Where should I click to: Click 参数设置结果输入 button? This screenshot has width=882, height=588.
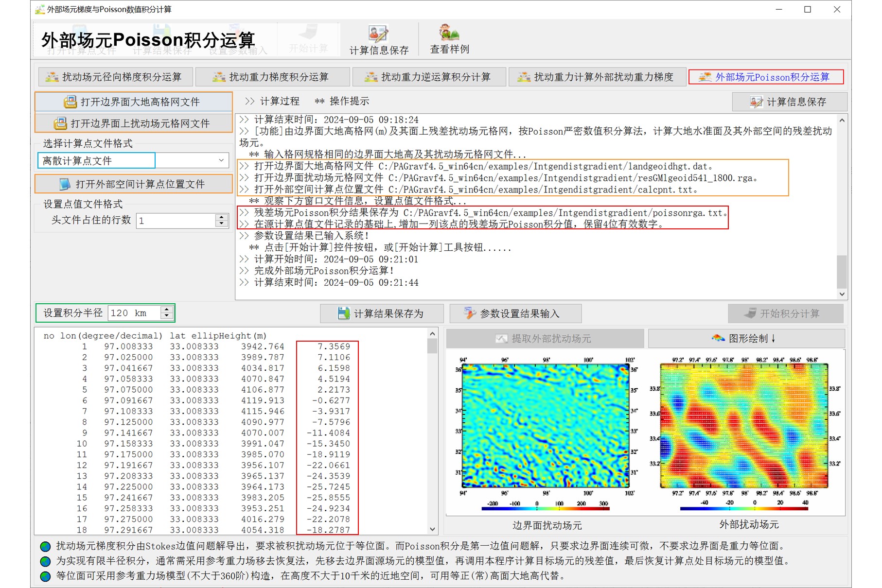pyautogui.click(x=515, y=313)
